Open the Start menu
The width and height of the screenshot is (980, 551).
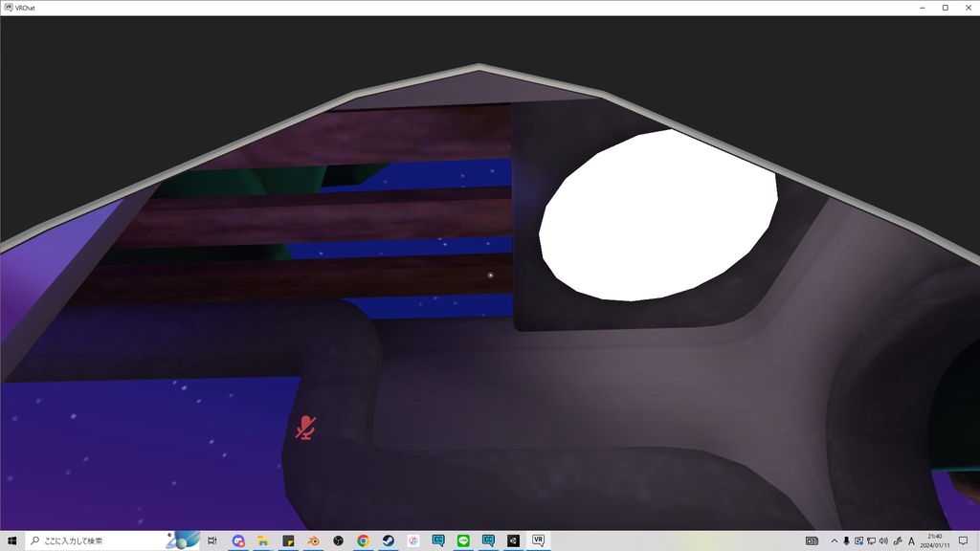(11, 540)
